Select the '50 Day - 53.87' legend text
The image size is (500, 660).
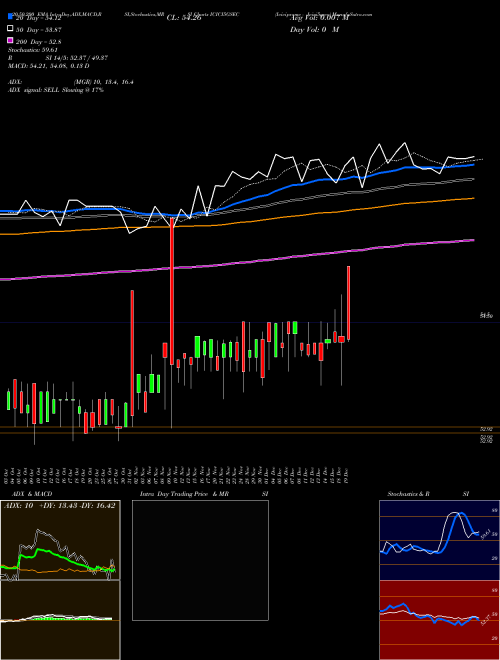coord(39,30)
